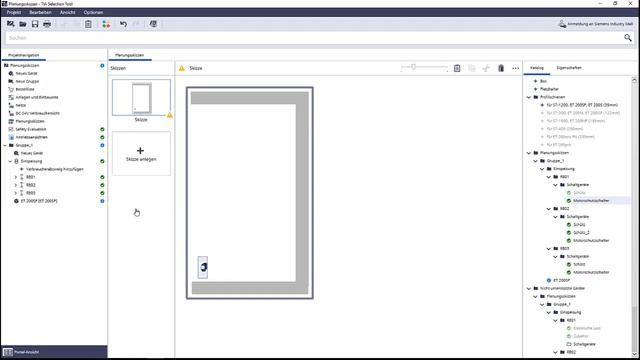
Task: Switch to the Eigenschaften tab
Action: (x=569, y=68)
